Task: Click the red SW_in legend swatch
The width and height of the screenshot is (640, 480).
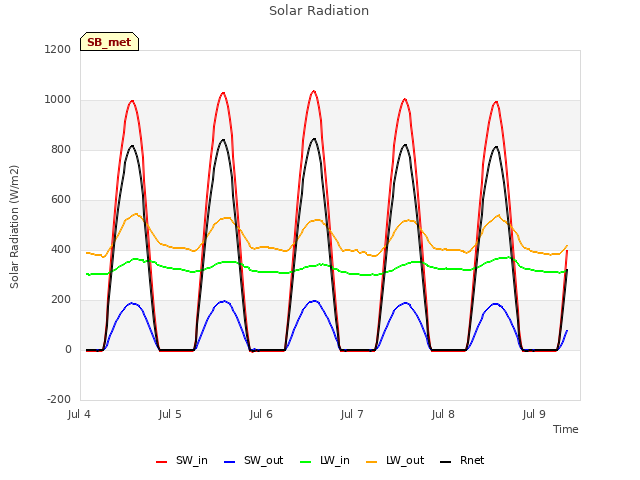Action: pyautogui.click(x=162, y=462)
